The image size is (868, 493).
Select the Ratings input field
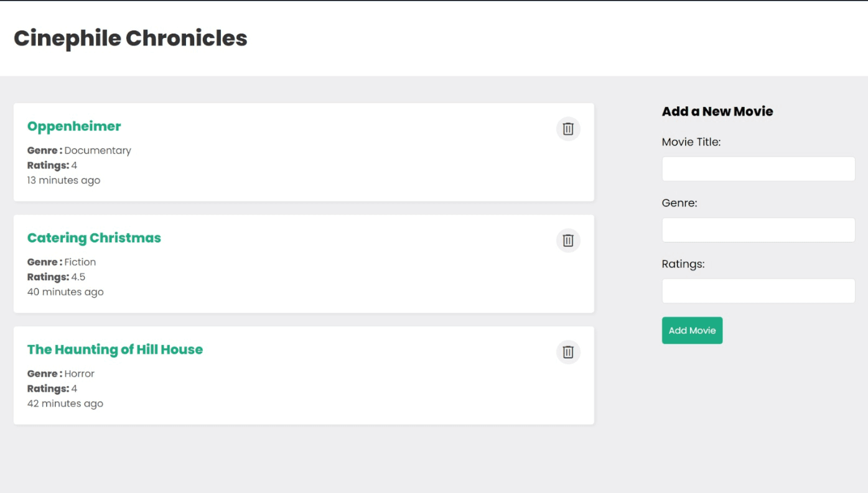pyautogui.click(x=758, y=291)
